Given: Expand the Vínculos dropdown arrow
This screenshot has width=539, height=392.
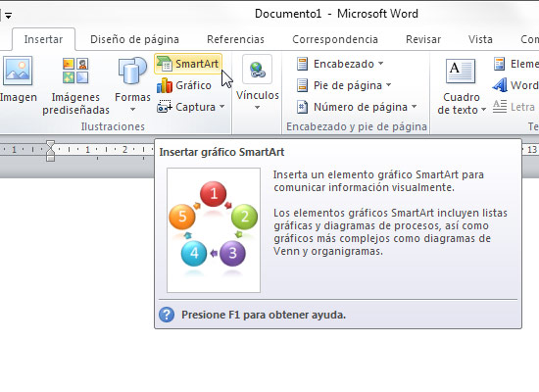Looking at the screenshot, I should [x=257, y=108].
